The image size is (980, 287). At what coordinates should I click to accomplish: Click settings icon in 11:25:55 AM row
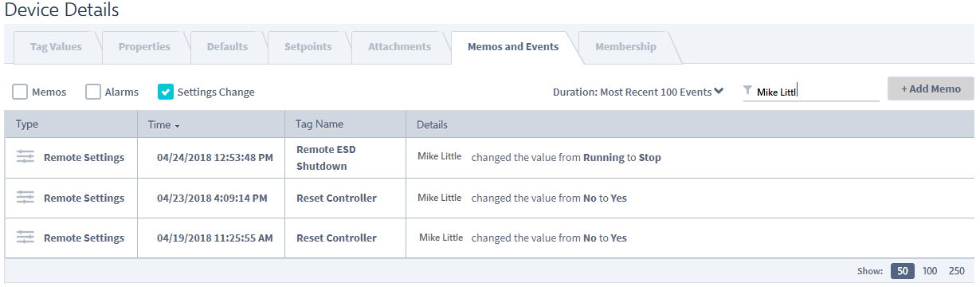(25, 237)
